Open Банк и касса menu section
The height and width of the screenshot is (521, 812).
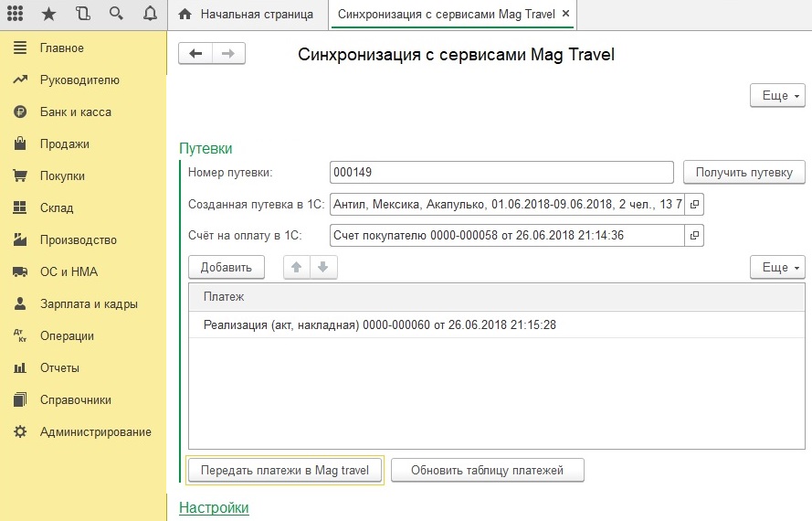pos(76,112)
